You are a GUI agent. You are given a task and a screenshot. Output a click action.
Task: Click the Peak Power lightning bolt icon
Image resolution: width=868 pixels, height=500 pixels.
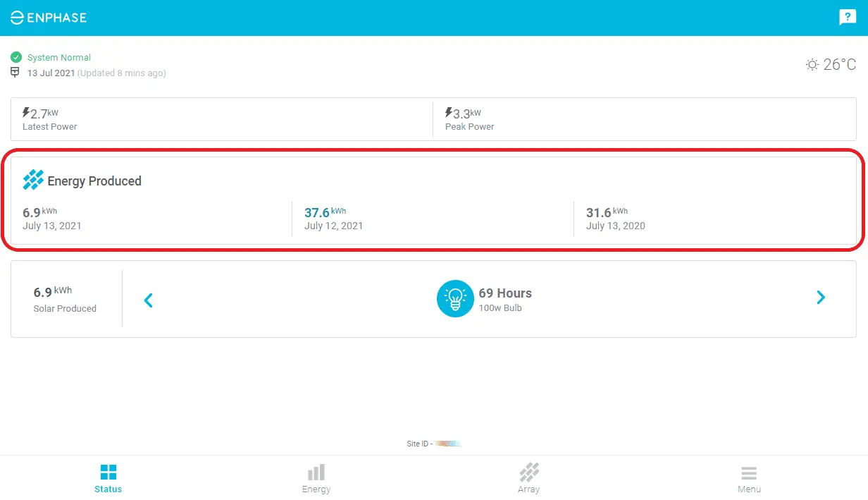(x=449, y=113)
